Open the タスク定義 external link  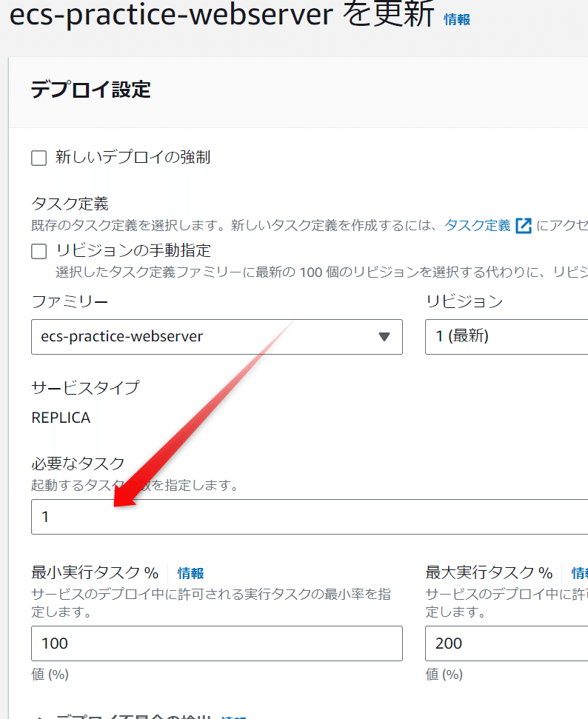pos(478,225)
